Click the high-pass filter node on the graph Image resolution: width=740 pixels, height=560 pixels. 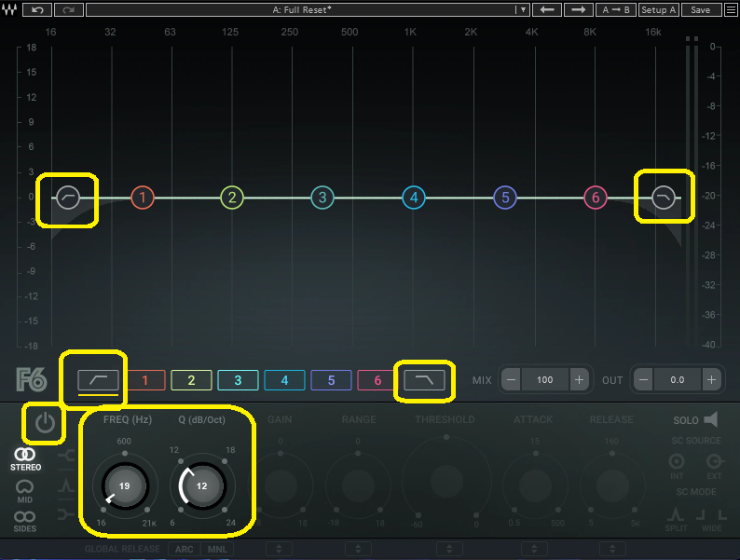point(69,198)
